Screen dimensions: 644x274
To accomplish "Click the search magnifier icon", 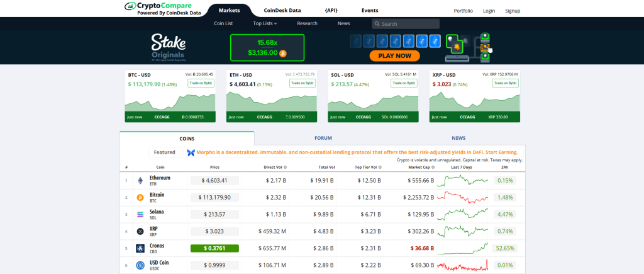I will [x=377, y=24].
